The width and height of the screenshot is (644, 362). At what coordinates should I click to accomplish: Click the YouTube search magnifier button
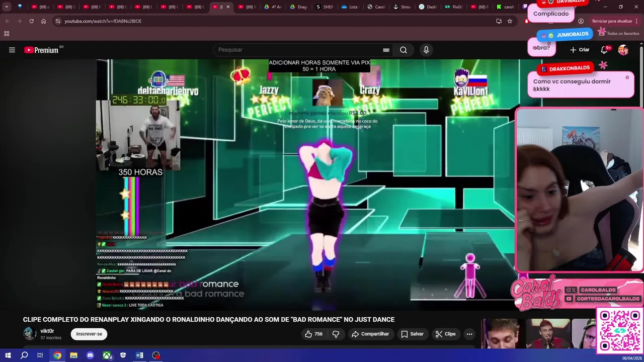point(404,50)
